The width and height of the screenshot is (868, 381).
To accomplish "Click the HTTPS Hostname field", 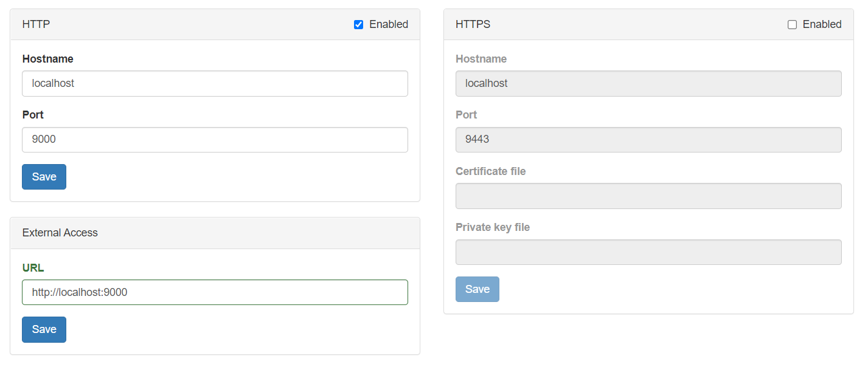I will pos(648,83).
